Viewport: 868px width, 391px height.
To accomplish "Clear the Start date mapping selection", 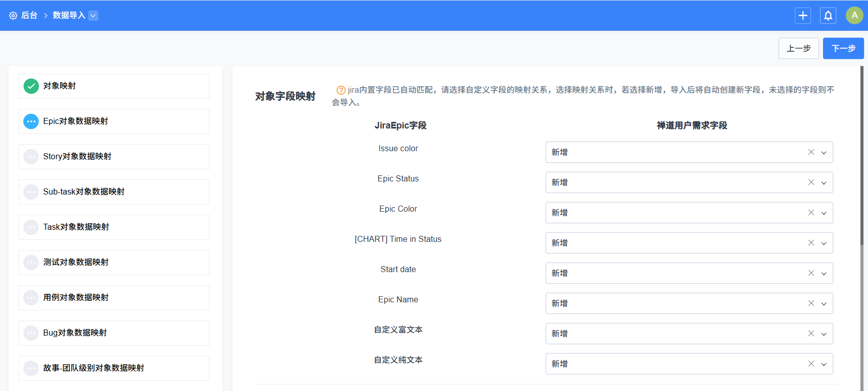I will [811, 273].
